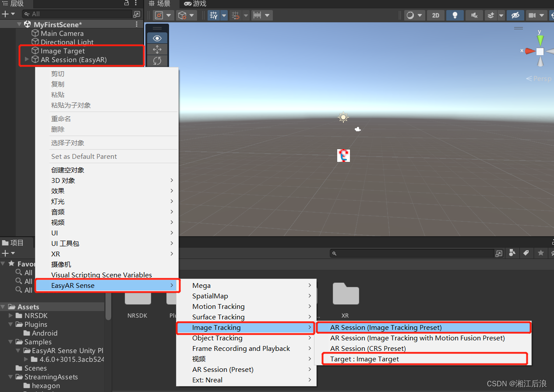554x392 pixels.
Task: Toggle the Hierarchy panel lock icon
Action: click(127, 3)
